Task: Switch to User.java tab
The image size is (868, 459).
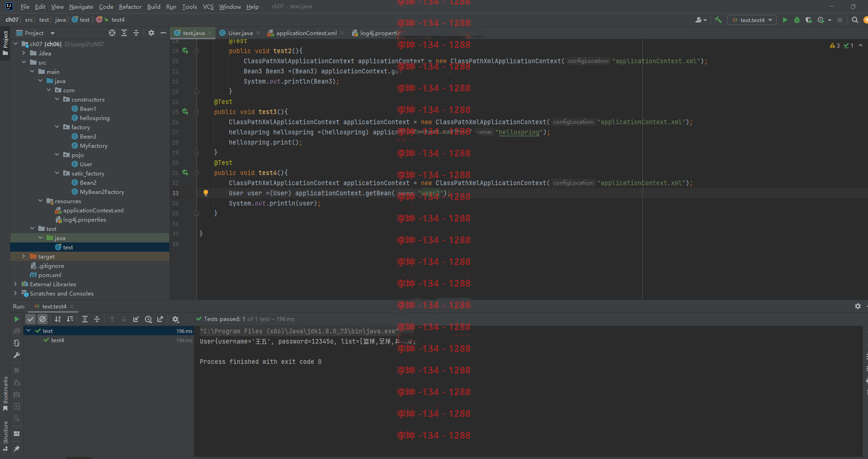Action: point(239,33)
